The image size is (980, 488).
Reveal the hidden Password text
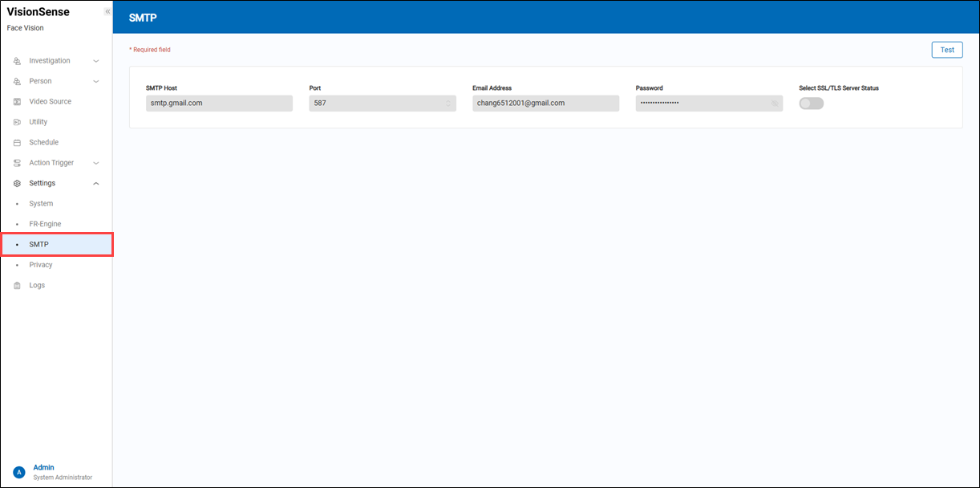pos(773,103)
